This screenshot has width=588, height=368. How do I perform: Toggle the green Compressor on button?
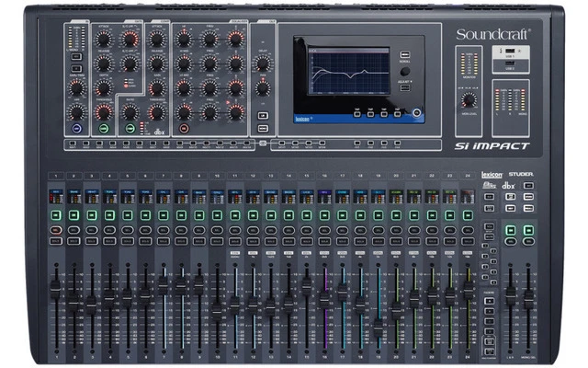click(x=130, y=129)
